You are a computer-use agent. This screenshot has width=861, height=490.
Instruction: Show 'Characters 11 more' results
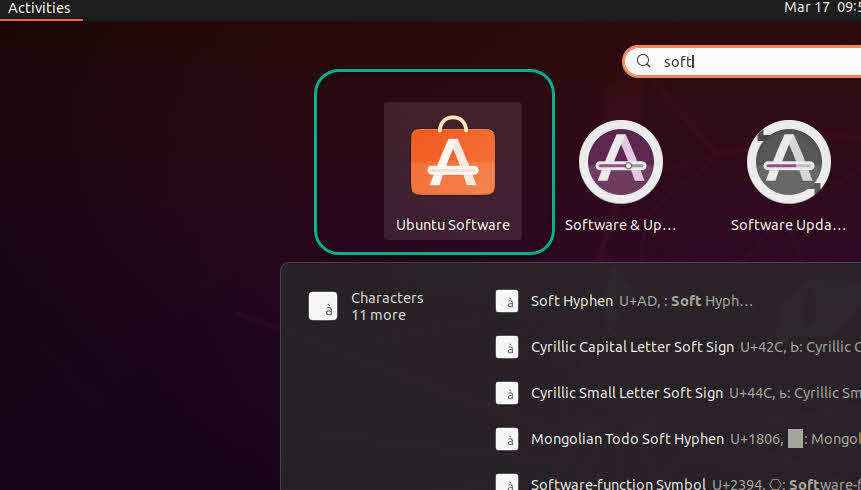(387, 306)
